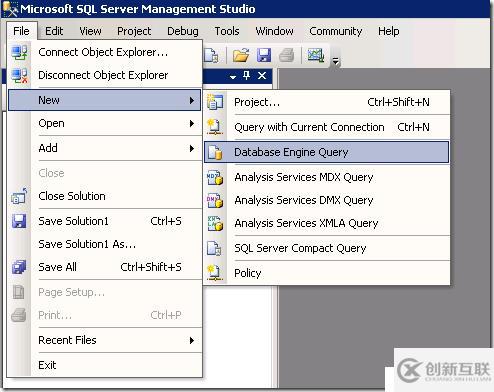Image resolution: width=494 pixels, height=392 pixels.
Task: Select Add in the File menu
Action: click(105, 148)
